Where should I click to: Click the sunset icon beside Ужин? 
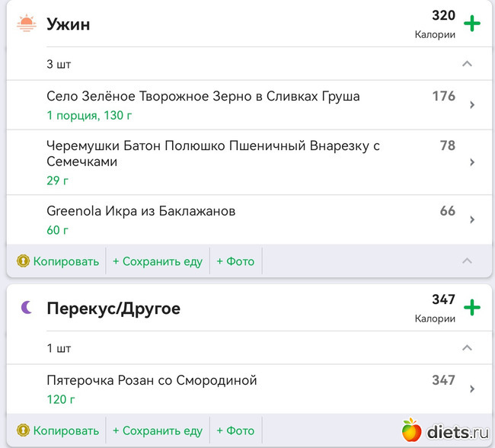pyautogui.click(x=27, y=24)
